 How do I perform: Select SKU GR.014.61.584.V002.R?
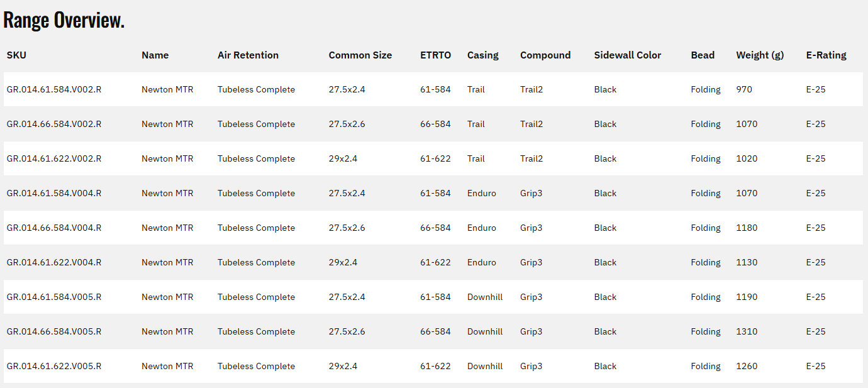54,89
